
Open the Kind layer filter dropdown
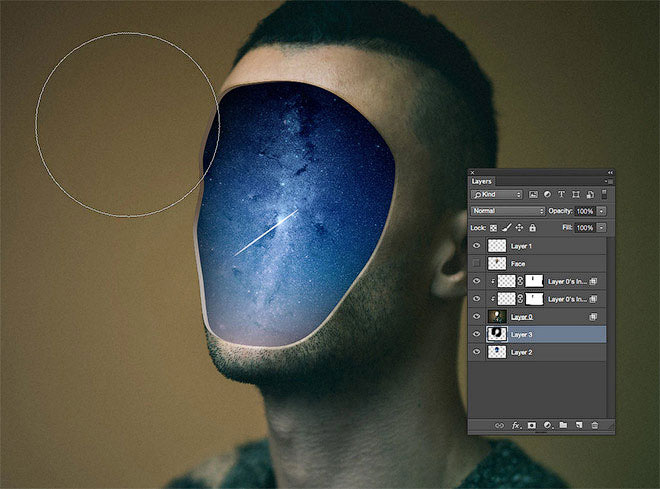(497, 194)
